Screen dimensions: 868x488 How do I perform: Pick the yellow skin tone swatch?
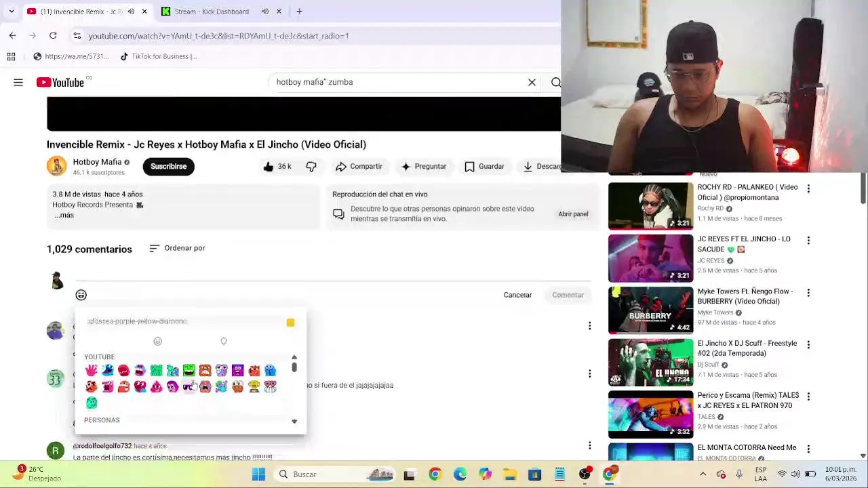pos(290,323)
